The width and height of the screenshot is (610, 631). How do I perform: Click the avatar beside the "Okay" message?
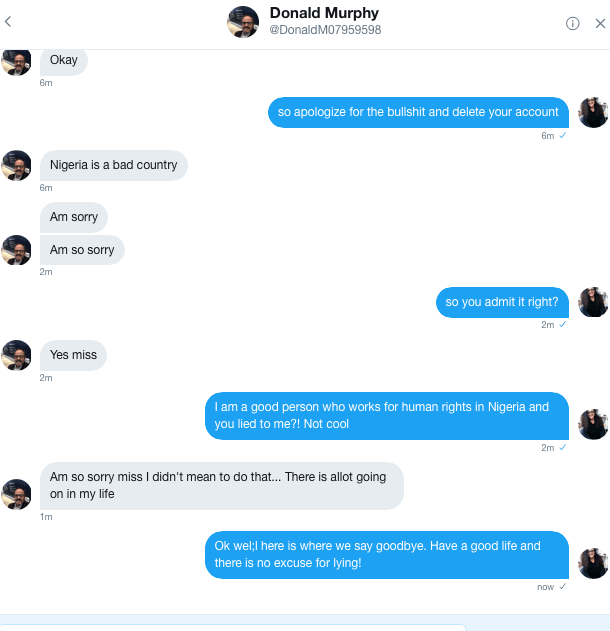point(16,61)
